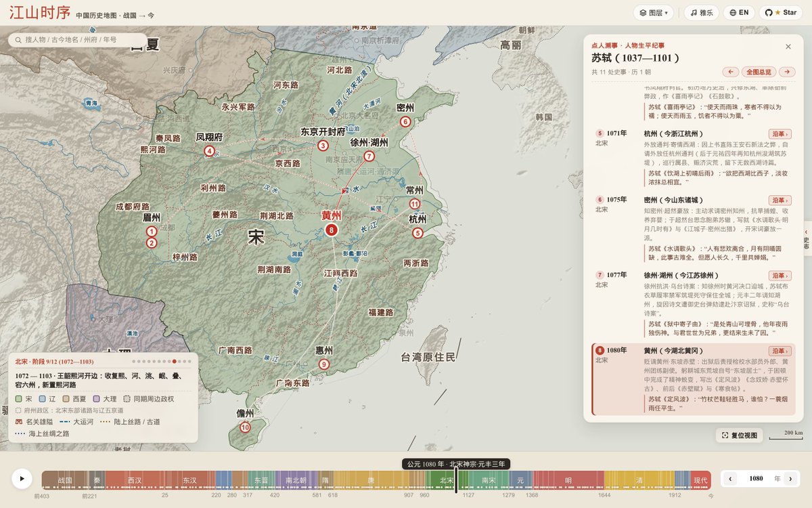Switch language with the EN button
This screenshot has height=508, width=812.
[739, 13]
